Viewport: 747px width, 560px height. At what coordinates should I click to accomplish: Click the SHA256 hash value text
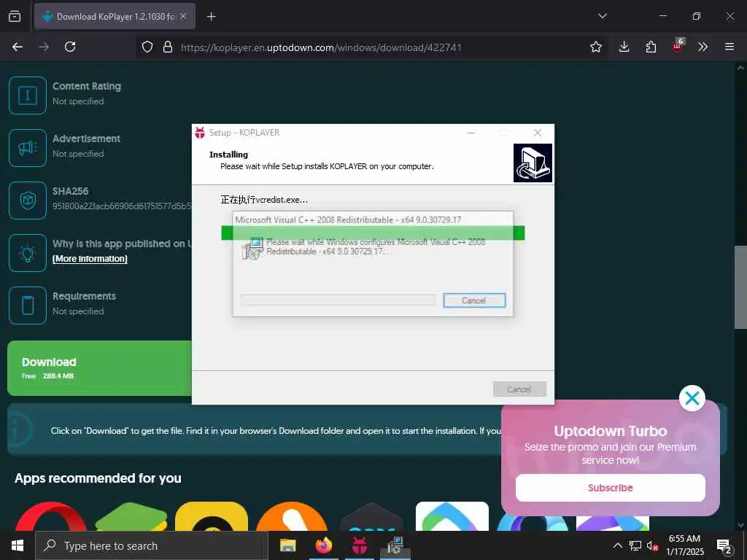point(122,206)
